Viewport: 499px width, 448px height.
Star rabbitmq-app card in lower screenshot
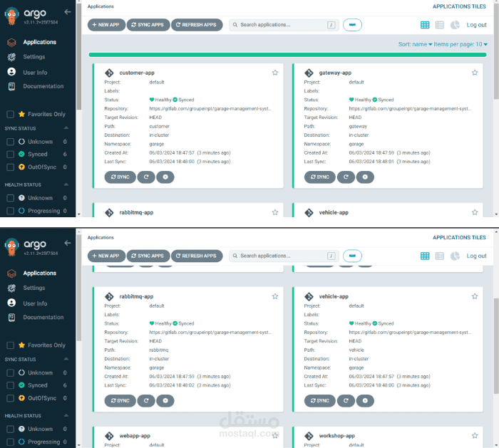(x=275, y=296)
